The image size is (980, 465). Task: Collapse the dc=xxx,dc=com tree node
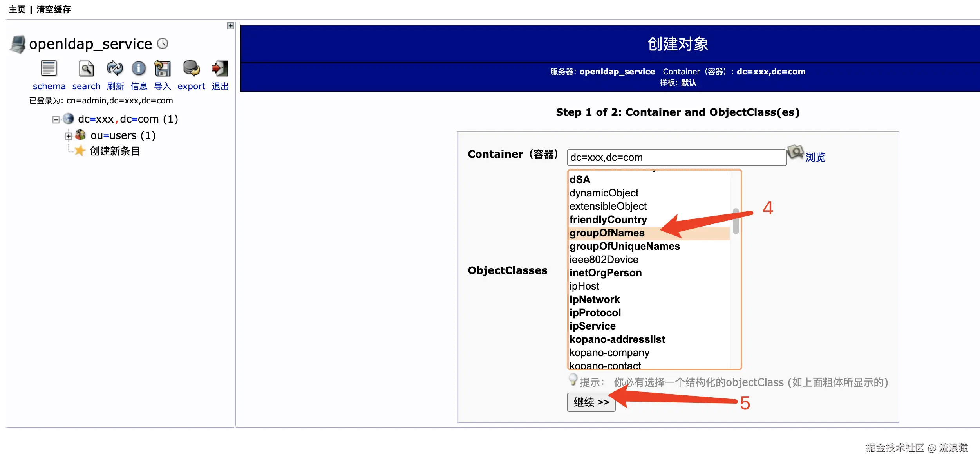[56, 119]
